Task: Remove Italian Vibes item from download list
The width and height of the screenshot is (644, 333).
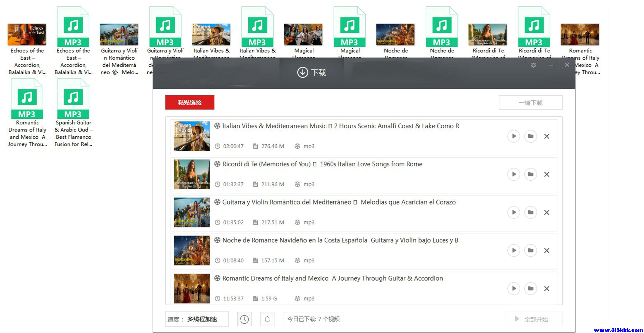Action: point(547,136)
